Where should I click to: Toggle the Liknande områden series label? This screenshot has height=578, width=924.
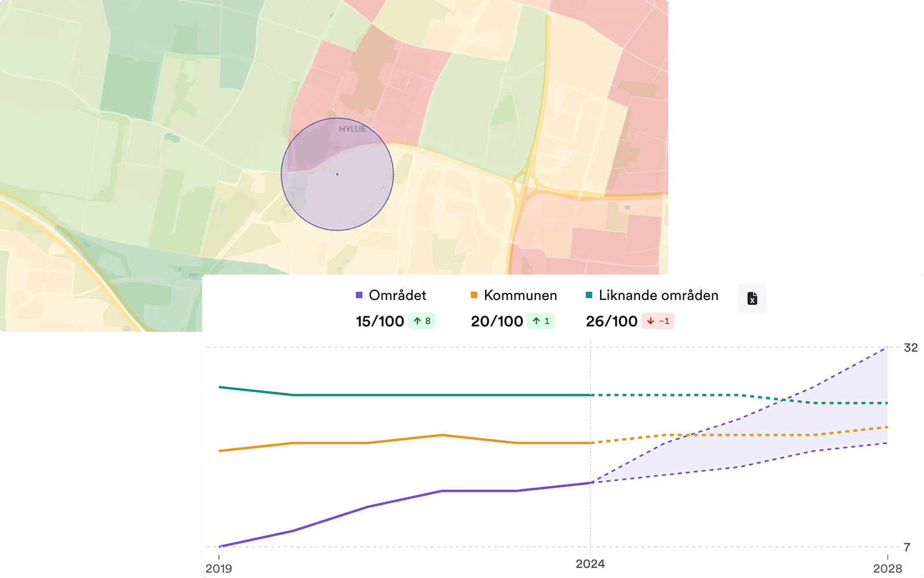click(x=658, y=295)
